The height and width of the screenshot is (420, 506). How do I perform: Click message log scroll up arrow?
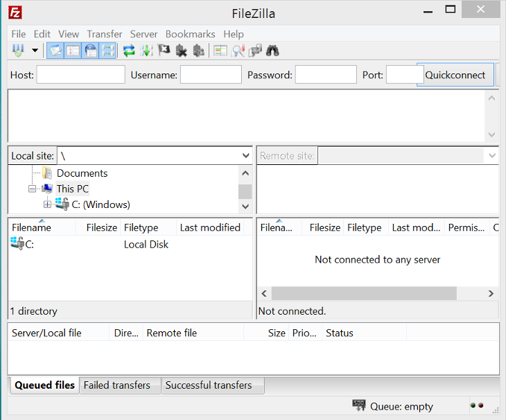(492, 98)
